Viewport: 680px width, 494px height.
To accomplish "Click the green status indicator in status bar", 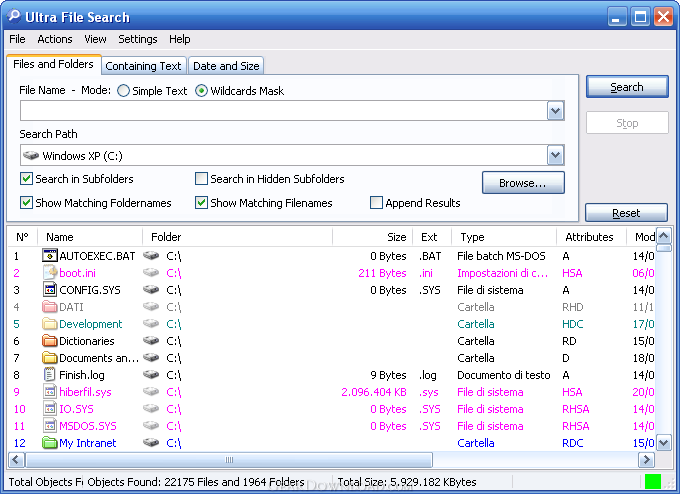I will click(x=653, y=481).
